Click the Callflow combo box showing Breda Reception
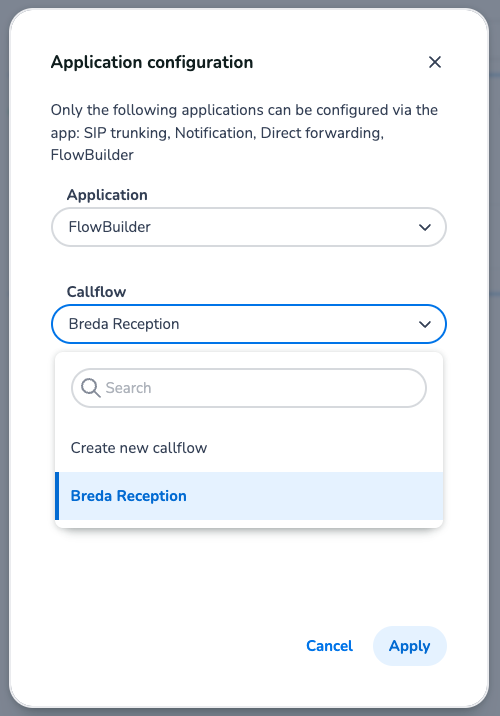 tap(249, 324)
